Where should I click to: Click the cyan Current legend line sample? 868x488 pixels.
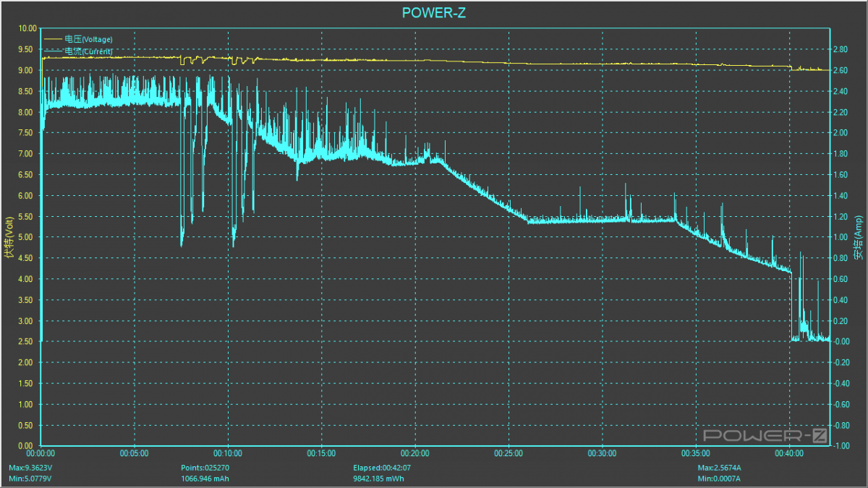pyautogui.click(x=54, y=51)
